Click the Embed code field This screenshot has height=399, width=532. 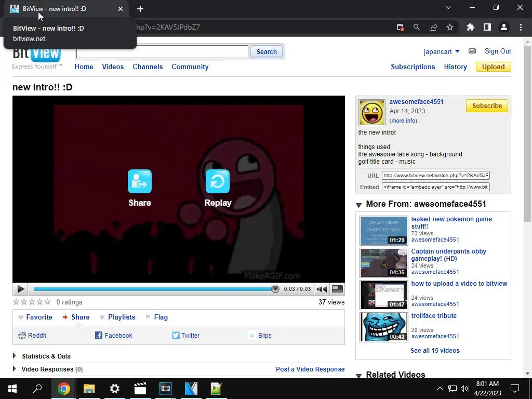(x=436, y=187)
